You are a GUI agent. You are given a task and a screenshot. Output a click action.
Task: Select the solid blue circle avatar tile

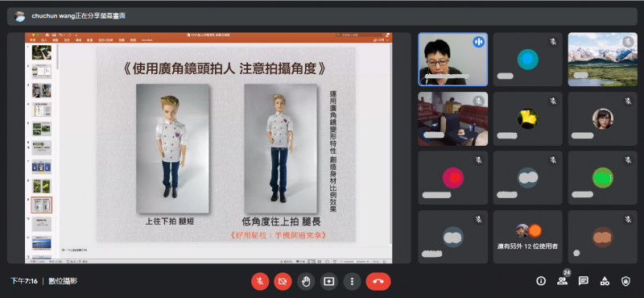click(x=528, y=59)
